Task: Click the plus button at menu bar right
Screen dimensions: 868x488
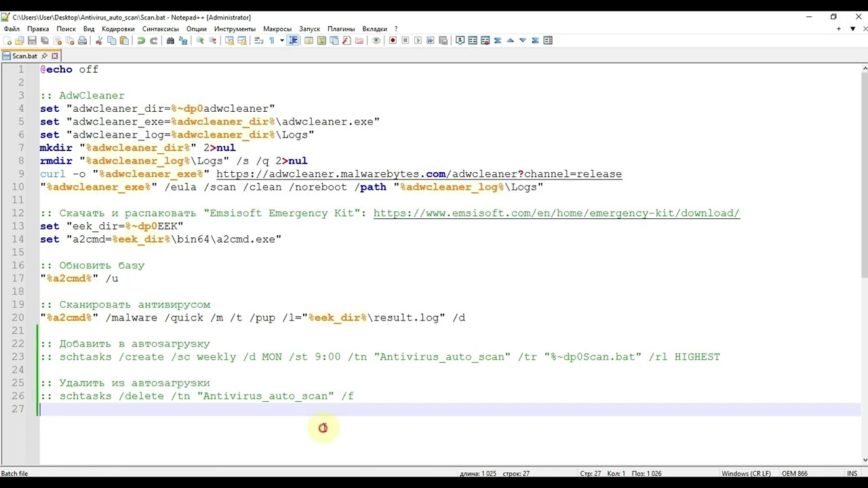Action: (x=839, y=29)
